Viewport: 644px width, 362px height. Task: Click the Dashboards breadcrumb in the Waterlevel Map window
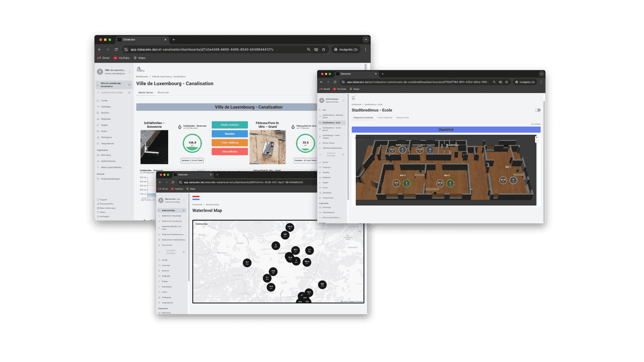197,204
